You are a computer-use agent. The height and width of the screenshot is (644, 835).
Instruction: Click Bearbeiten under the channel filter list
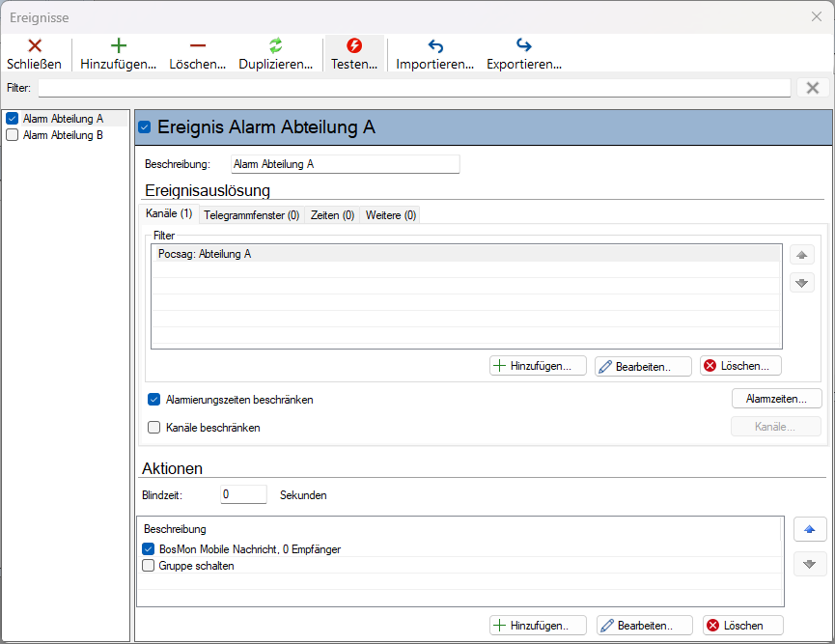[643, 367]
